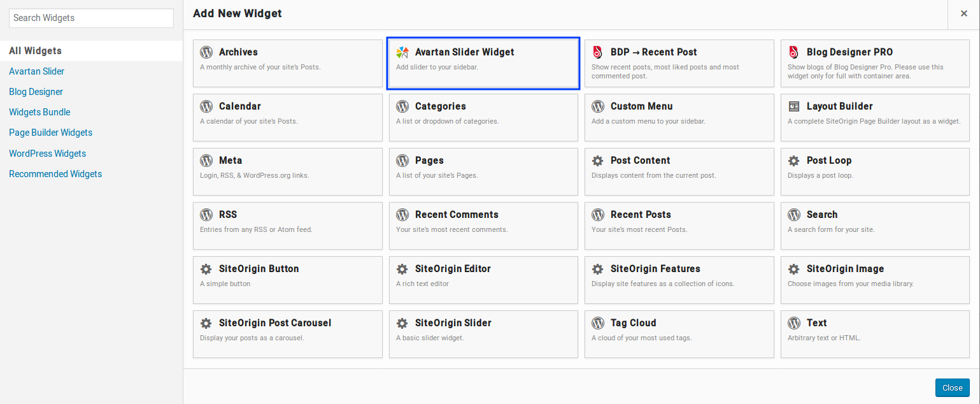980x404 pixels.
Task: Click the blue Close button
Action: tap(953, 387)
